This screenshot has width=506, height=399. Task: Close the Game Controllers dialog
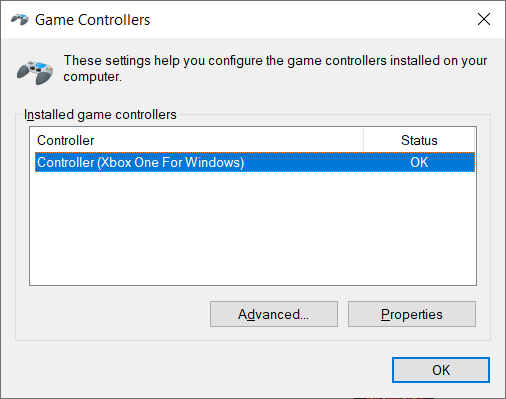coord(484,19)
